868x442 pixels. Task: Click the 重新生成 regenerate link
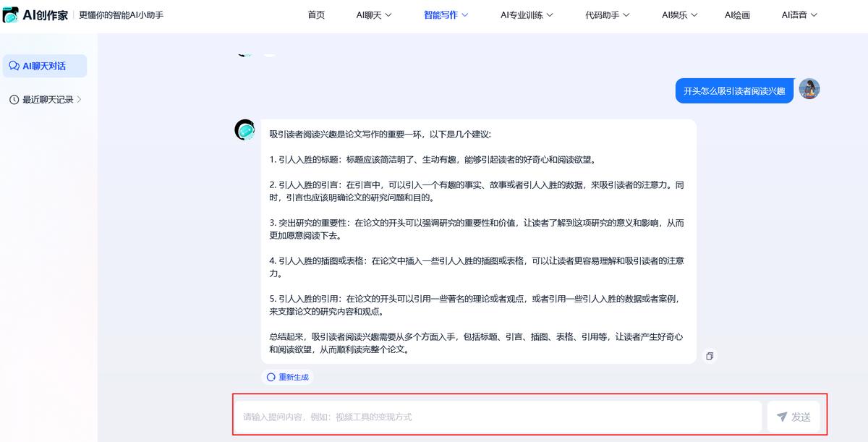[292, 376]
